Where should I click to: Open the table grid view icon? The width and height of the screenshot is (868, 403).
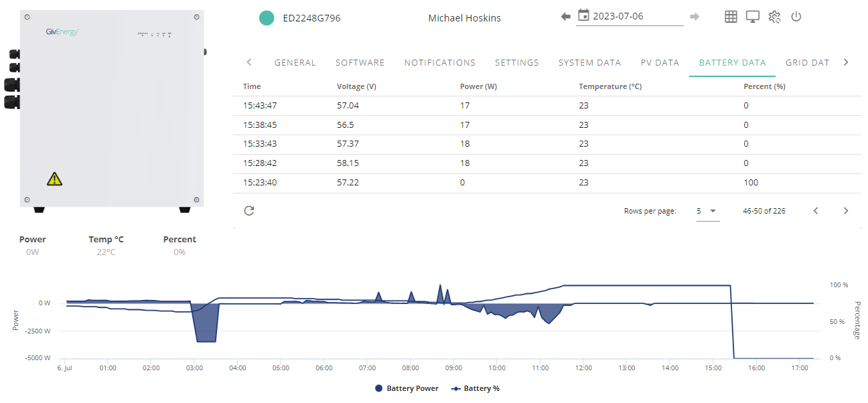731,17
